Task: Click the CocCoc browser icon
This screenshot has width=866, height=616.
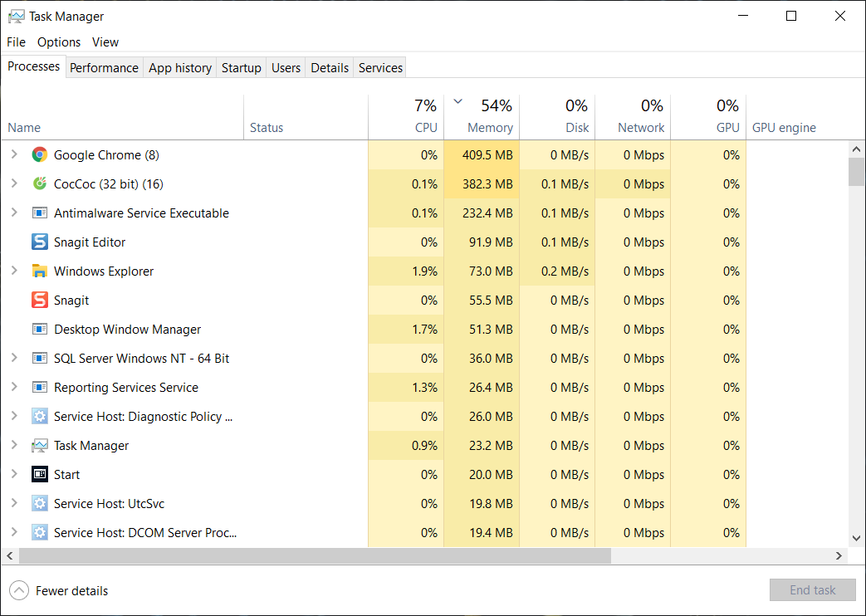Action: pos(39,183)
